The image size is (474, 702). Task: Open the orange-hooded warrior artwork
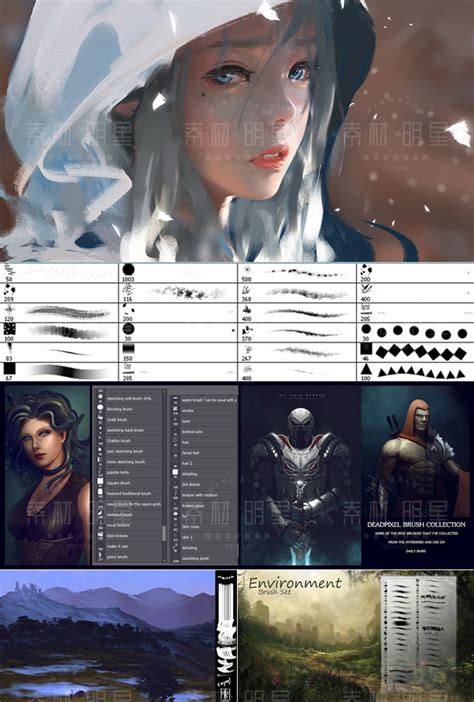coord(416,476)
